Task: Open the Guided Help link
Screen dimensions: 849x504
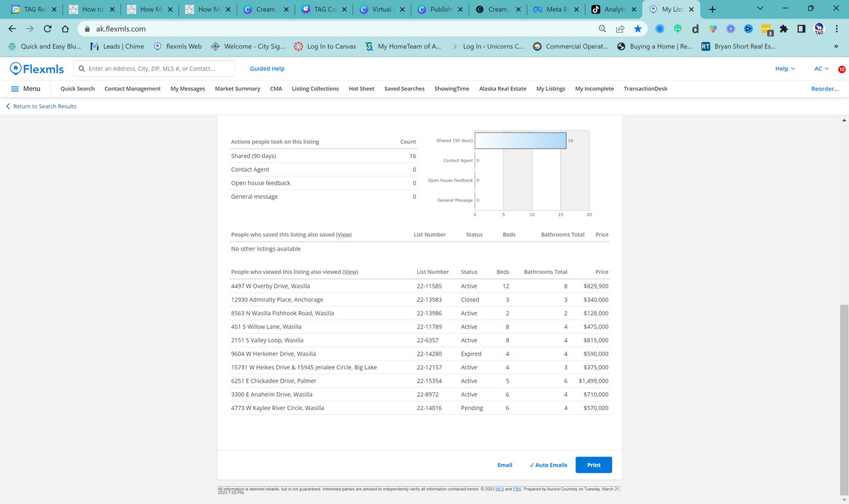Action: point(267,68)
